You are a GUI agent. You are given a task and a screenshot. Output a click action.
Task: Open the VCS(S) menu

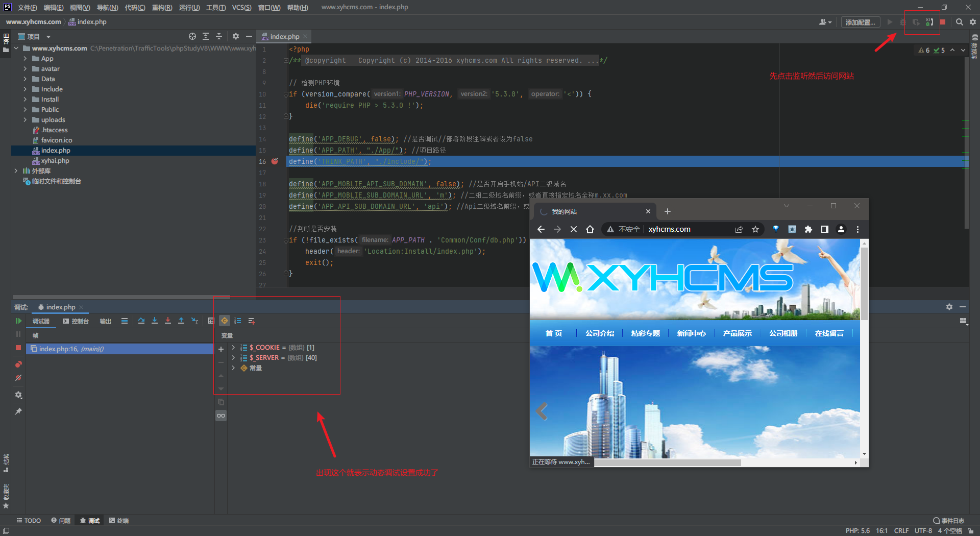coord(241,7)
